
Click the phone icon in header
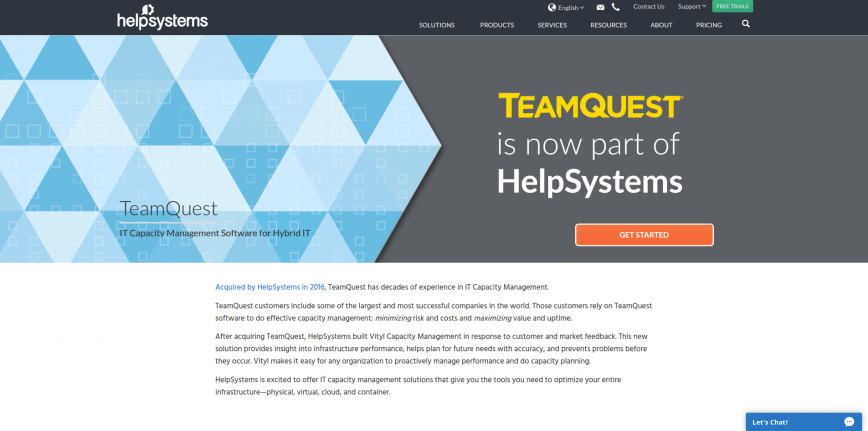click(616, 7)
